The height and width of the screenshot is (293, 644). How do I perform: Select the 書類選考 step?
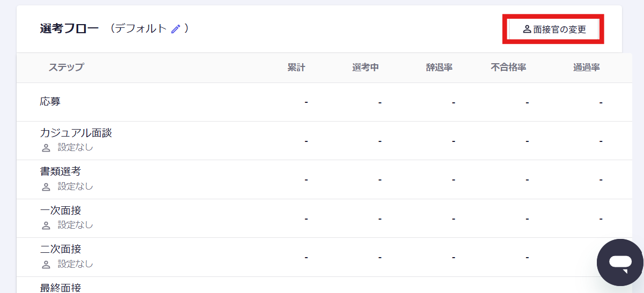61,172
